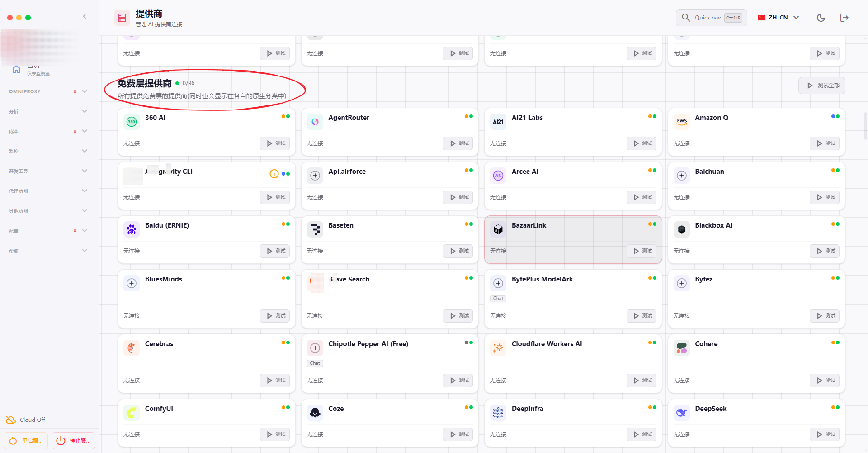The width and height of the screenshot is (868, 453).
Task: Click the Chipotle Pepper AI plus icon
Action: coord(315,348)
